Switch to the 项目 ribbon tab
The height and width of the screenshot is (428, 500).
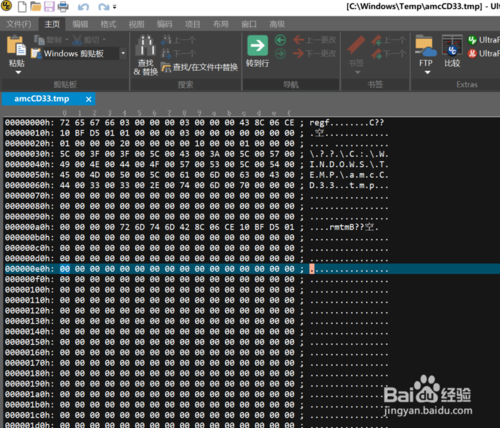pos(193,24)
